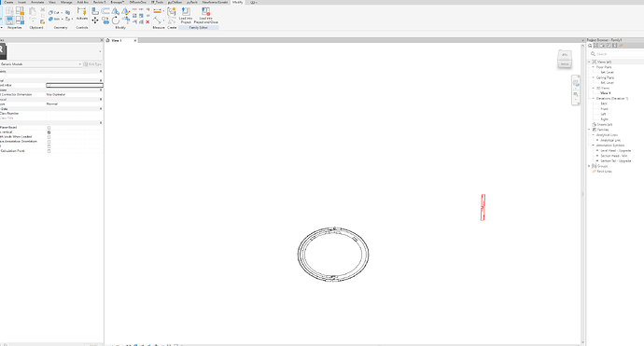Click the Edit Type button
The width and height of the screenshot is (644, 346).
[x=92, y=64]
